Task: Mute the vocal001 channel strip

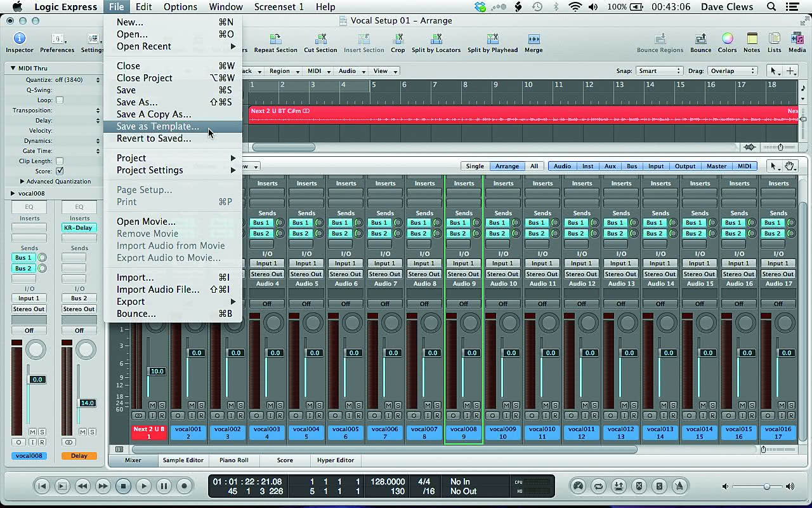Action: [192, 405]
